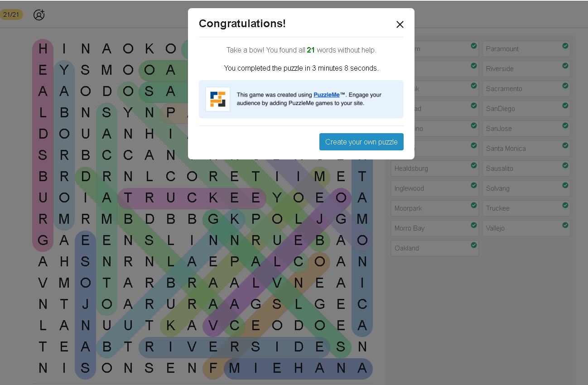The width and height of the screenshot is (588, 385).
Task: Click the checkmark icon beside Vallejo
Action: pyautogui.click(x=565, y=225)
